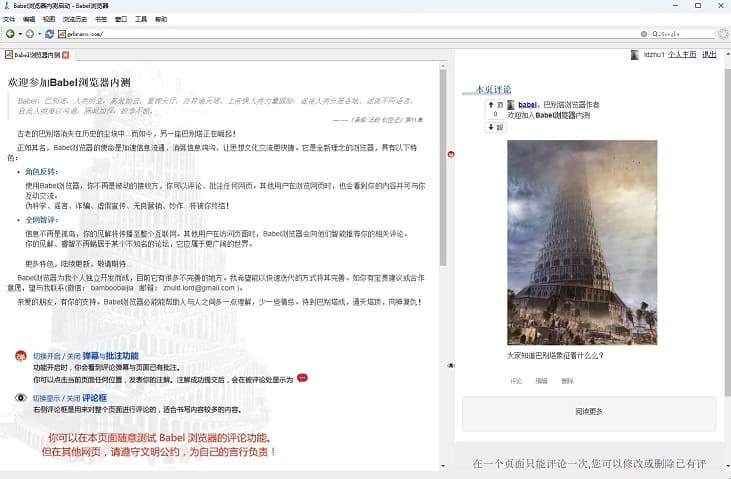Click 评论 under the tower image
731x479 pixels.
(516, 381)
